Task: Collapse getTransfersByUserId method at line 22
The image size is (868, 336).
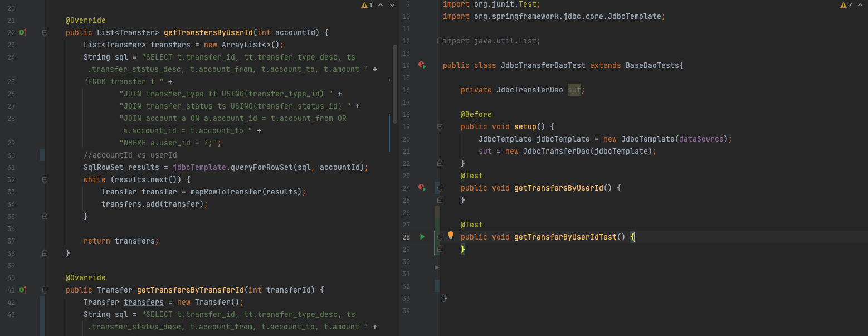Action: pyautogui.click(x=45, y=33)
